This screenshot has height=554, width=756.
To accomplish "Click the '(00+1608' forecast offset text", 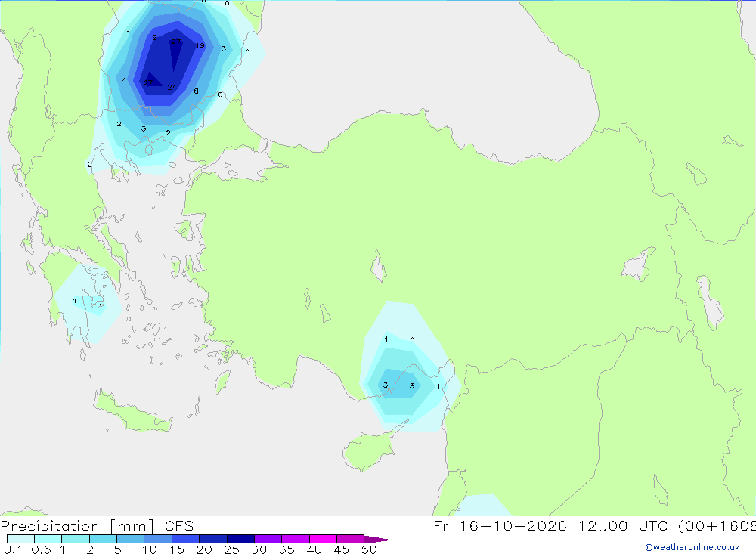I will (x=717, y=526).
